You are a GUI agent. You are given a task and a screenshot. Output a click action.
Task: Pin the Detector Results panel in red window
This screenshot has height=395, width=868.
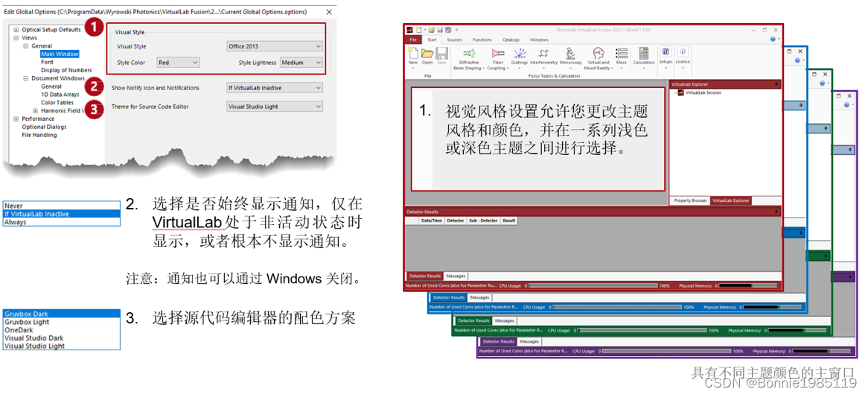point(776,212)
